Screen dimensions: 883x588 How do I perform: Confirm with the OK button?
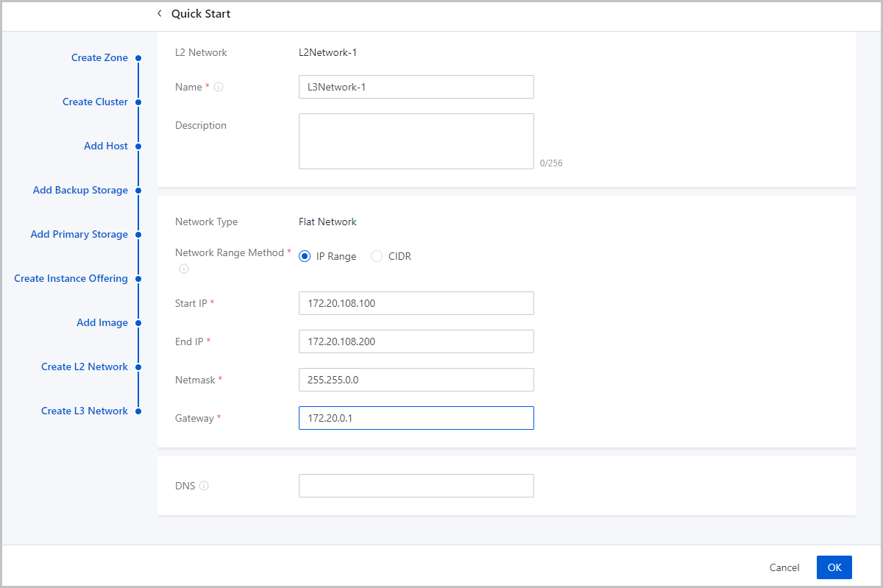point(834,567)
